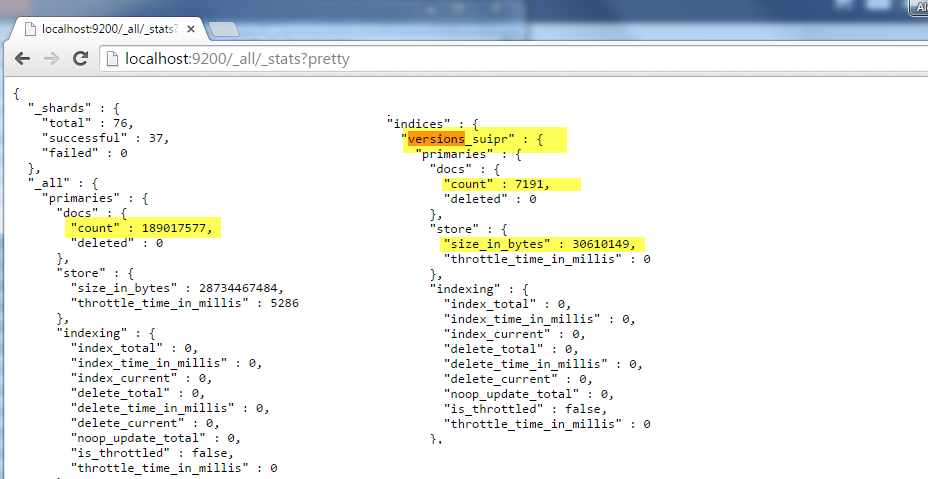Click the page icon in the address bar
Image resolution: width=928 pixels, height=479 pixels.
click(x=112, y=59)
